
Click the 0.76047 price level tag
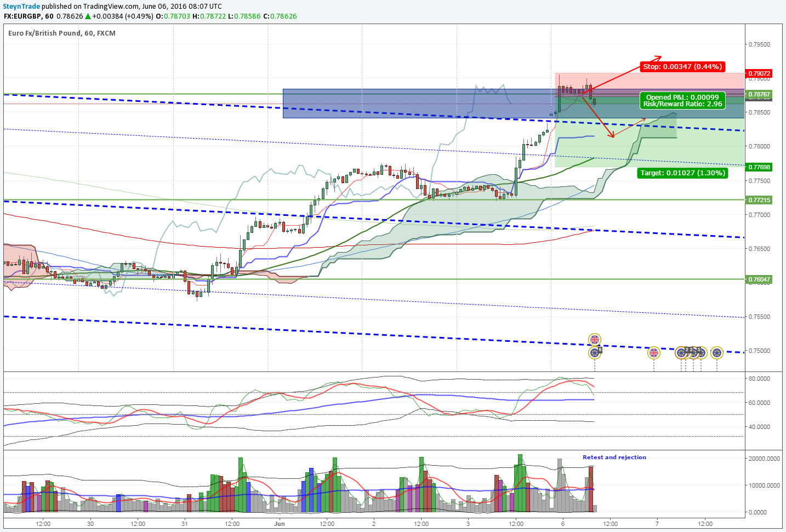pos(759,279)
